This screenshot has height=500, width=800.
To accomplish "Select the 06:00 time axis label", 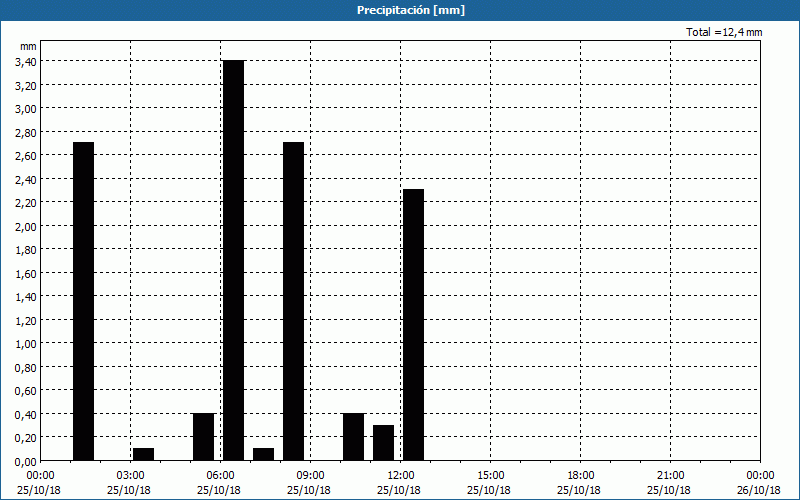I will click(x=220, y=476).
